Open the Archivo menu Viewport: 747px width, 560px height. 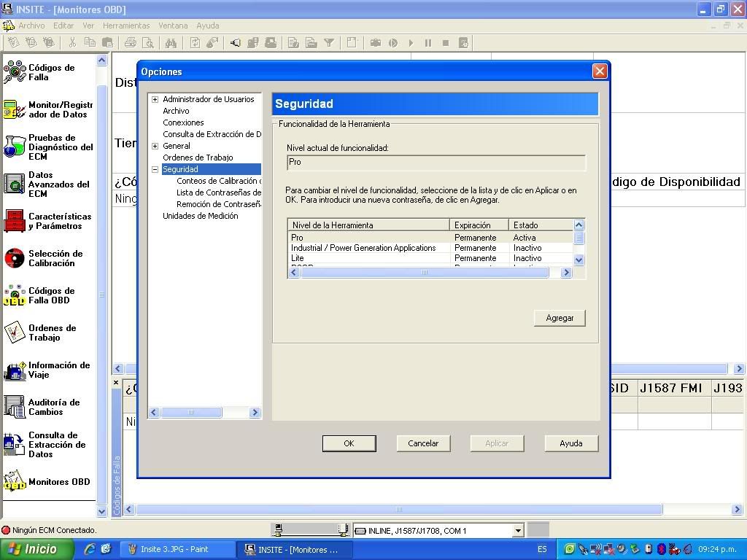pyautogui.click(x=31, y=26)
